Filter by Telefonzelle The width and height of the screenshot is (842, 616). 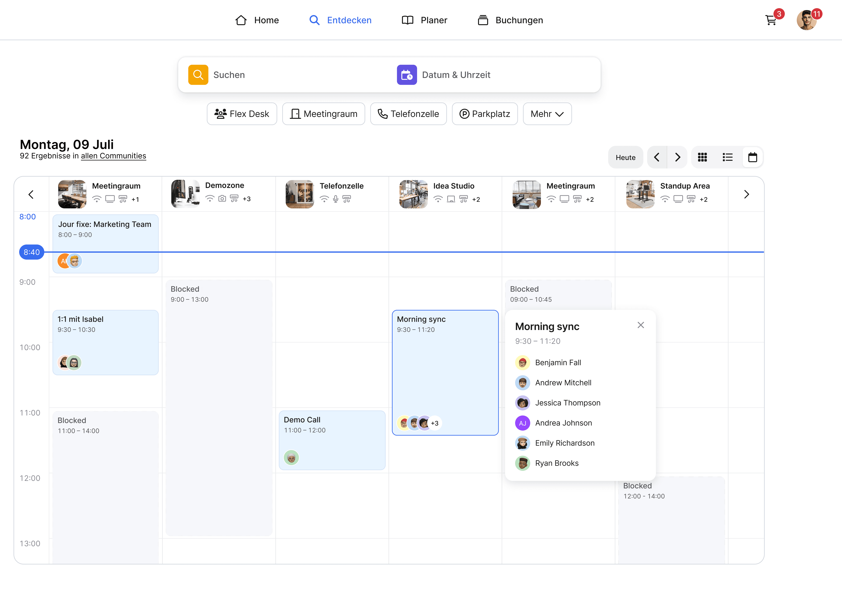tap(408, 114)
